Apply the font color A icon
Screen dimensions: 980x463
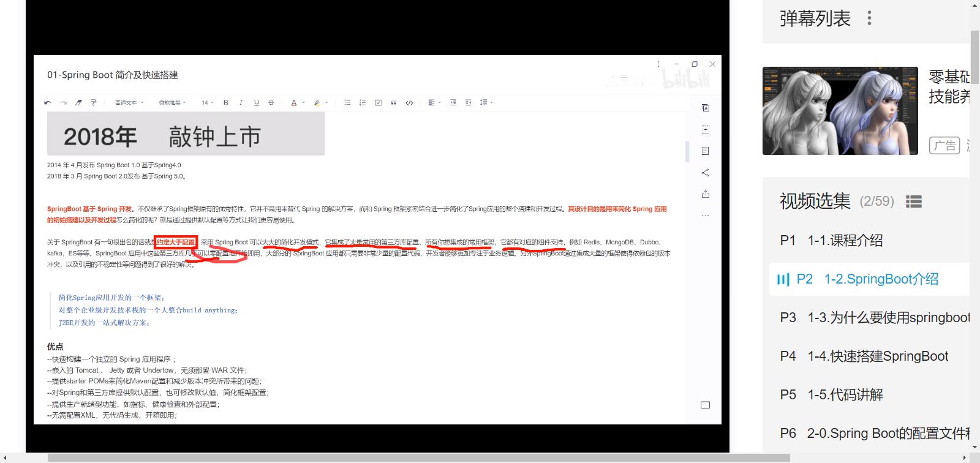[294, 103]
